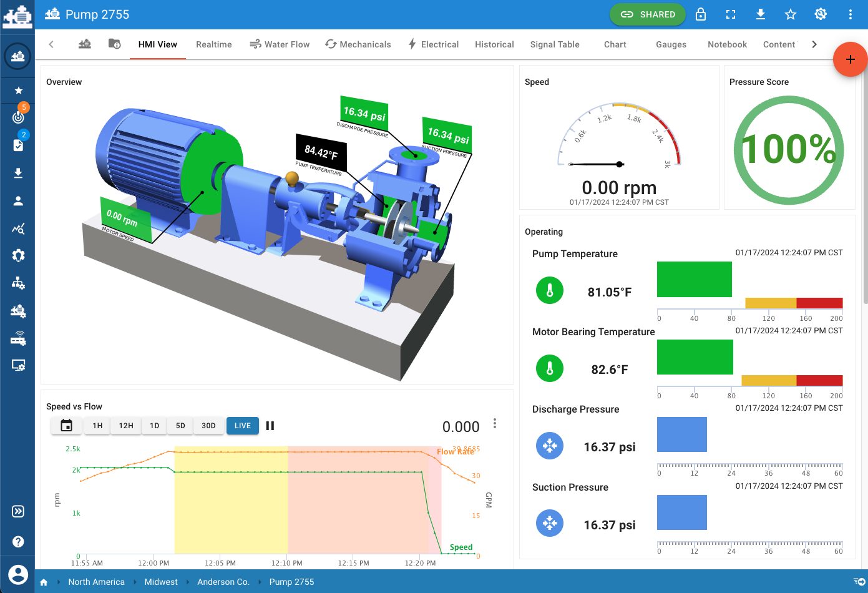Click the Pump Temperature range bar

(695, 279)
